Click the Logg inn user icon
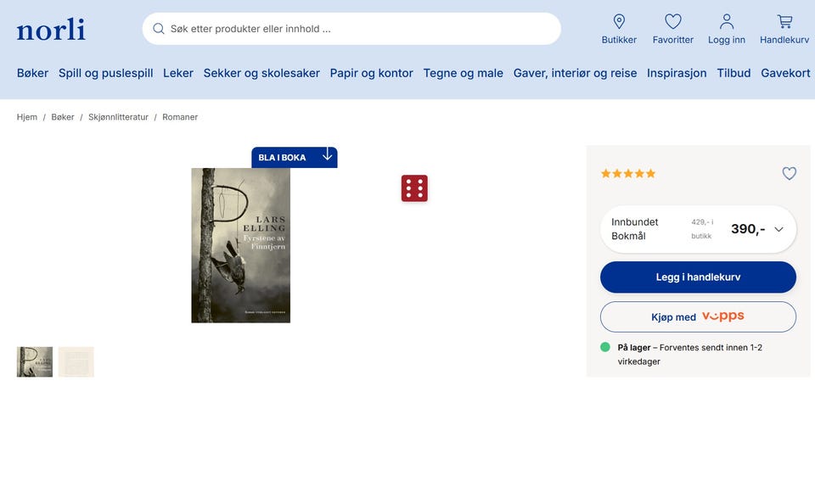 click(726, 22)
